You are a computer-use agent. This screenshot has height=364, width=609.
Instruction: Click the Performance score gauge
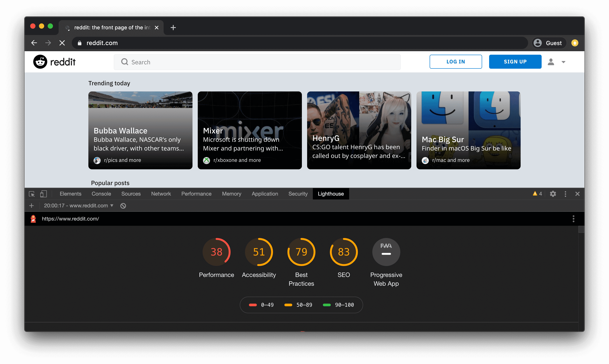(x=216, y=252)
